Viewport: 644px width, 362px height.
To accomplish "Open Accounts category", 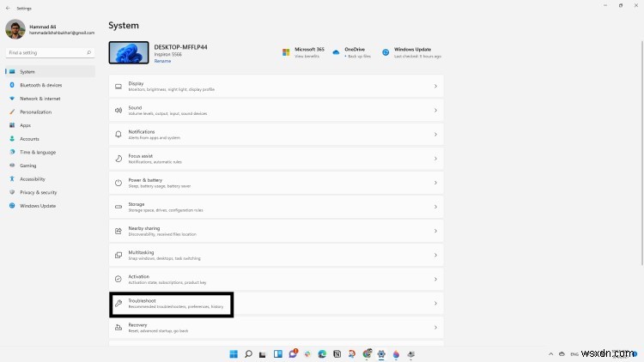I will coord(50,139).
